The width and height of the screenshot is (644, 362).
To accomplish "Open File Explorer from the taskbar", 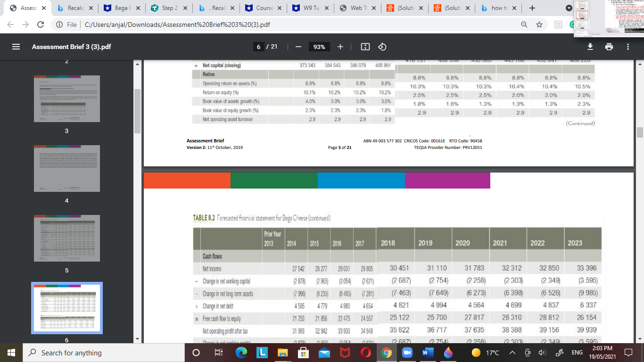I will (x=282, y=353).
